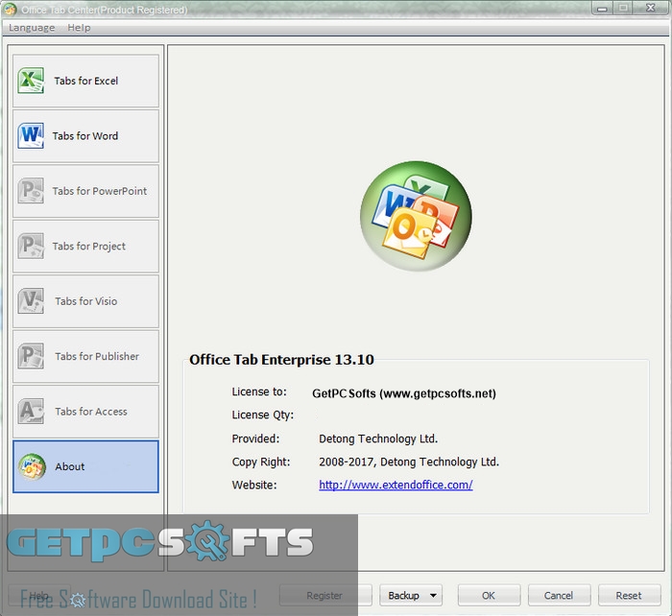Image resolution: width=672 pixels, height=616 pixels.
Task: Click the 'GetPC Softs (www.getpcsofts.net)' licensee text
Action: (x=404, y=393)
